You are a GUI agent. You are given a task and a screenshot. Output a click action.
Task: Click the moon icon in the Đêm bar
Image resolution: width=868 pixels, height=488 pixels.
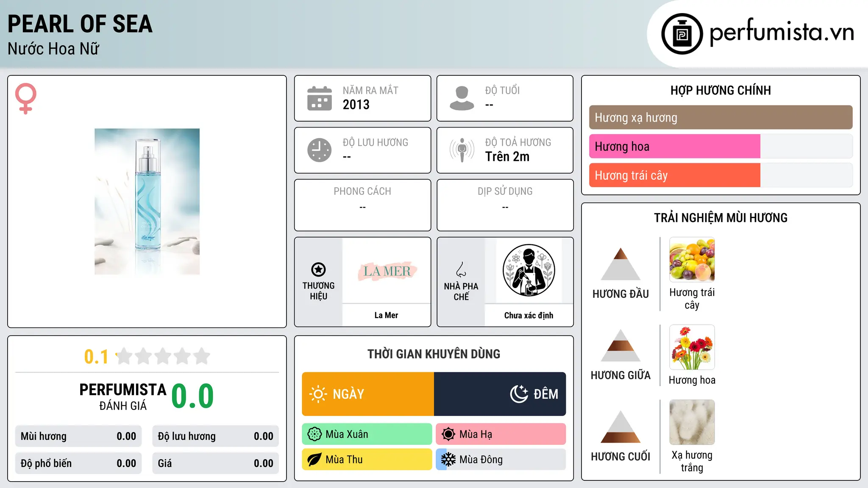(x=519, y=394)
